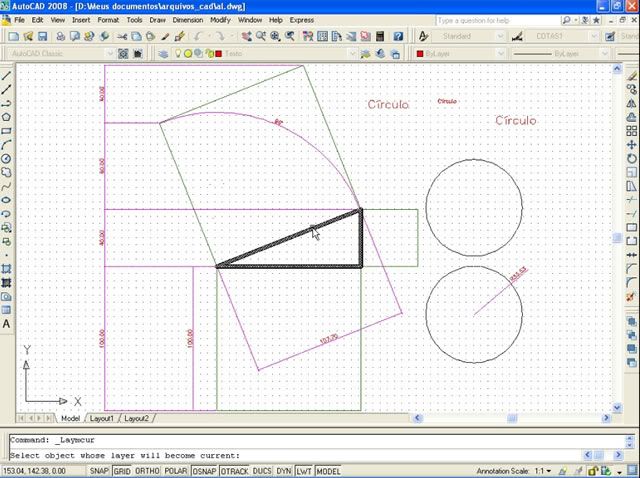Toggle ORTHO mode in status bar

[145, 471]
